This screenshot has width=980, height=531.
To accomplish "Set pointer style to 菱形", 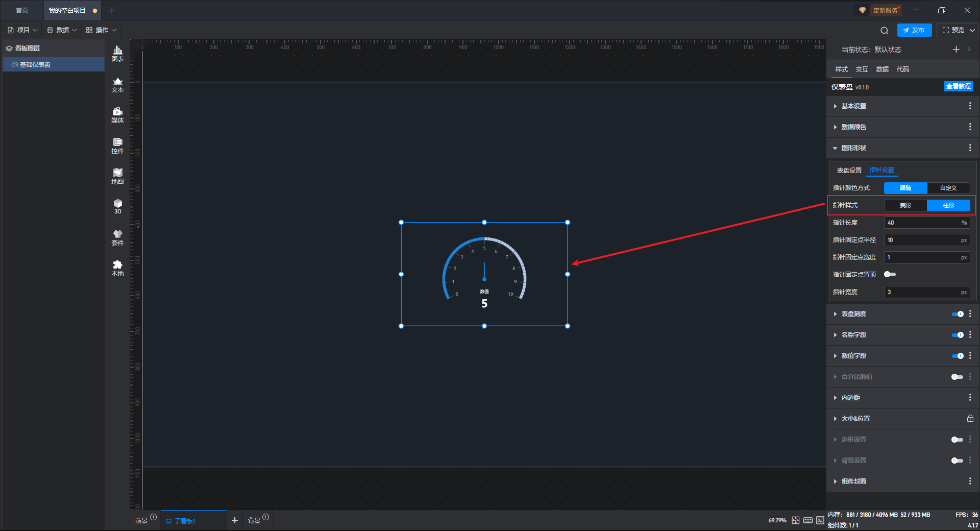I will (x=905, y=205).
